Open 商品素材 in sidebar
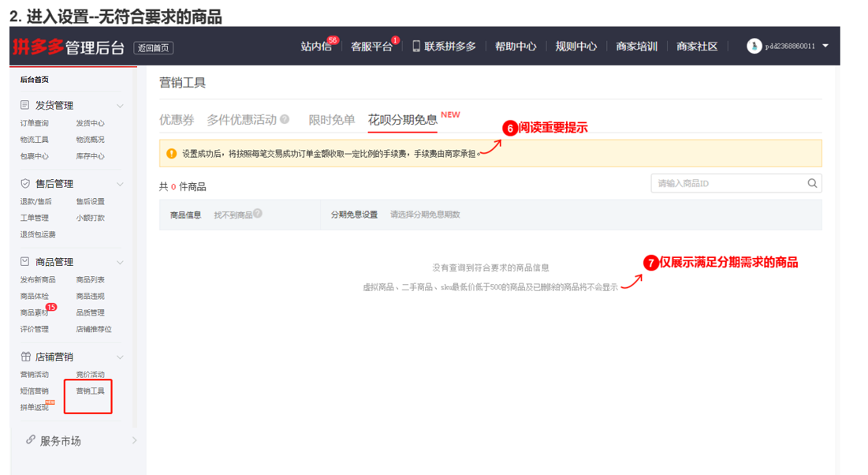This screenshot has height=475, width=868. point(35,312)
